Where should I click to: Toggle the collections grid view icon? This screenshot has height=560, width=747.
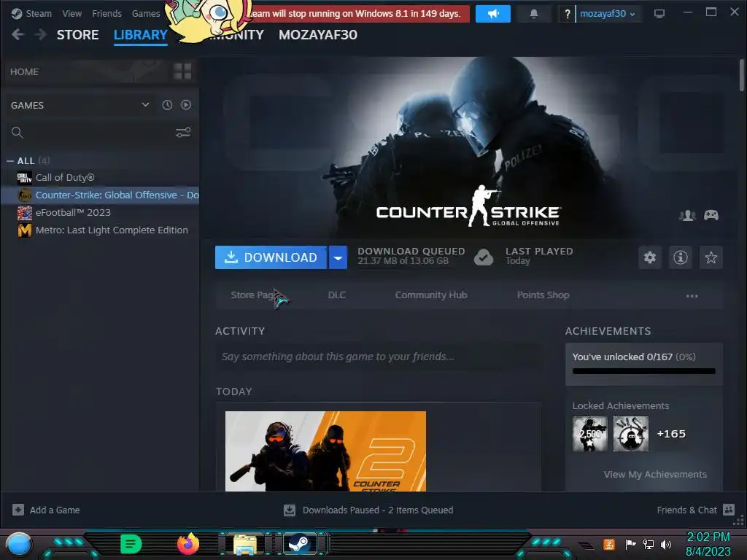(182, 71)
